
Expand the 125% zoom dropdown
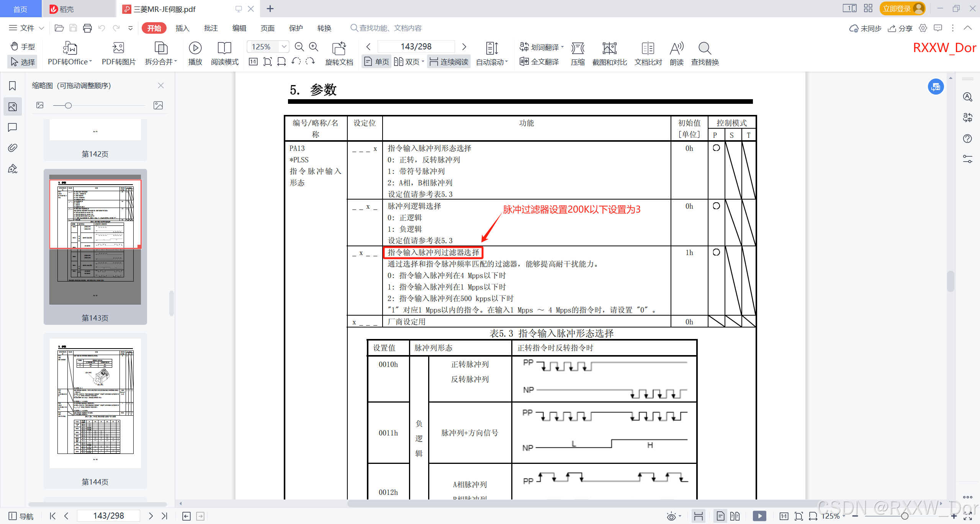(284, 47)
